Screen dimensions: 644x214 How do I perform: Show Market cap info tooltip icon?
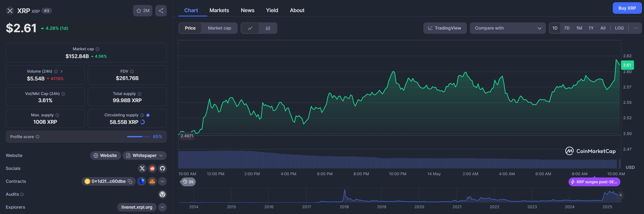[x=98, y=49]
